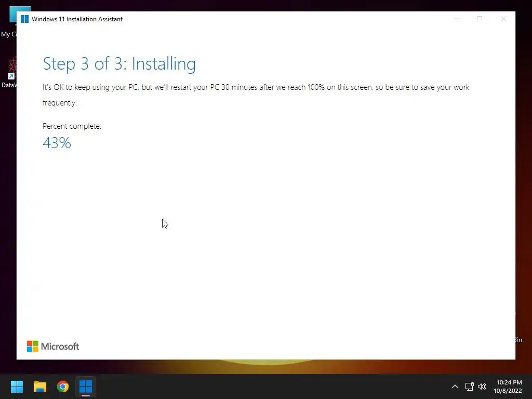Click the greyed-out close button
The image size is (532, 399).
point(503,19)
